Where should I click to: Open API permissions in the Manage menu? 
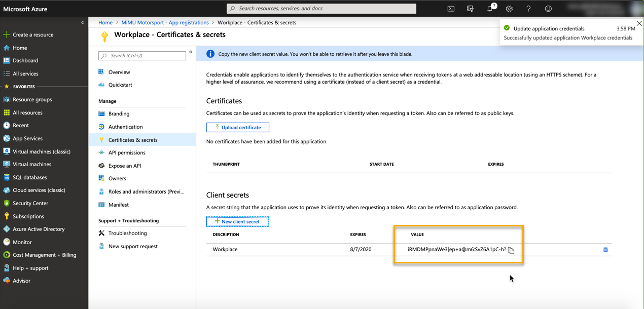(x=127, y=152)
